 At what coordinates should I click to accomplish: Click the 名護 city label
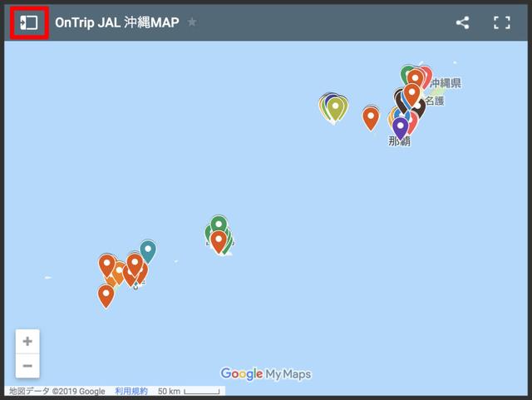(x=435, y=101)
